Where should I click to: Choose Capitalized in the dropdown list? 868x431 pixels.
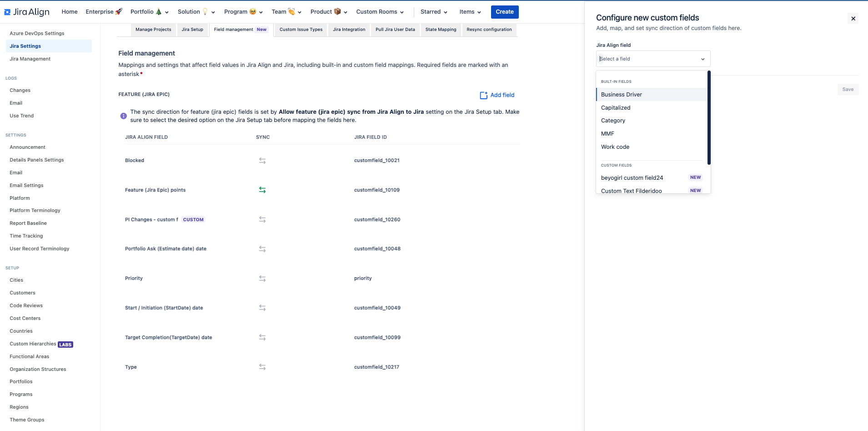pyautogui.click(x=652, y=108)
